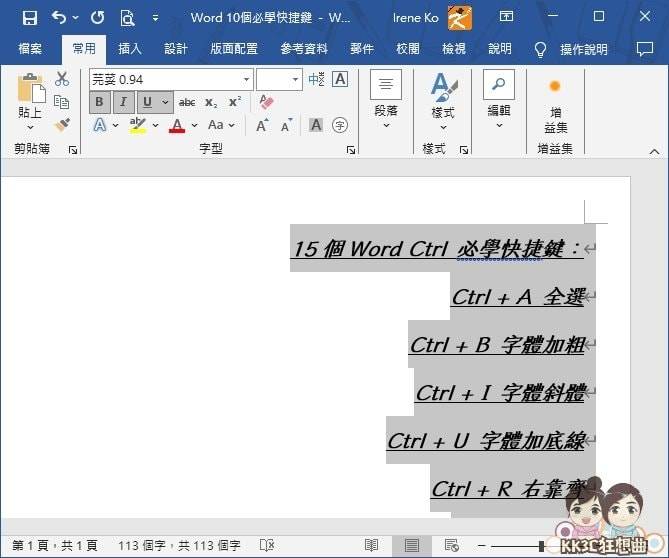Expand the font name dropdown arrow
Screen dimensions: 669x558
(246, 80)
